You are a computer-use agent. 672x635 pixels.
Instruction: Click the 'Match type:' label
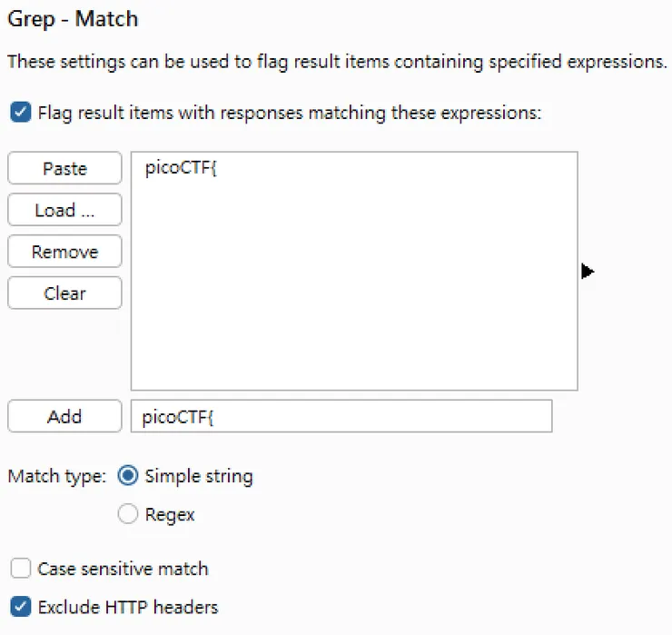[x=57, y=476]
